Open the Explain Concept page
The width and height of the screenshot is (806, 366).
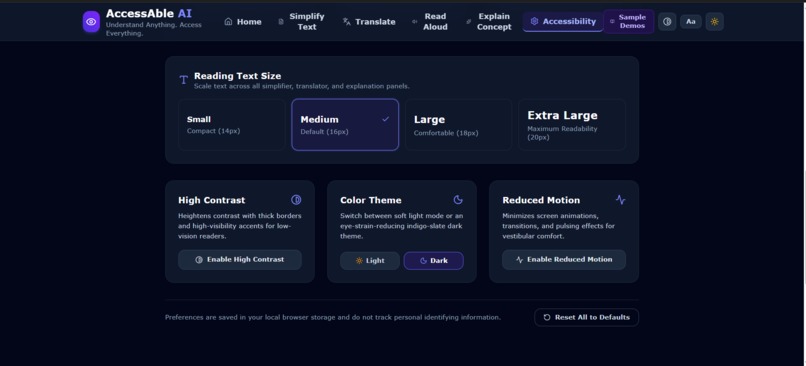click(x=489, y=22)
